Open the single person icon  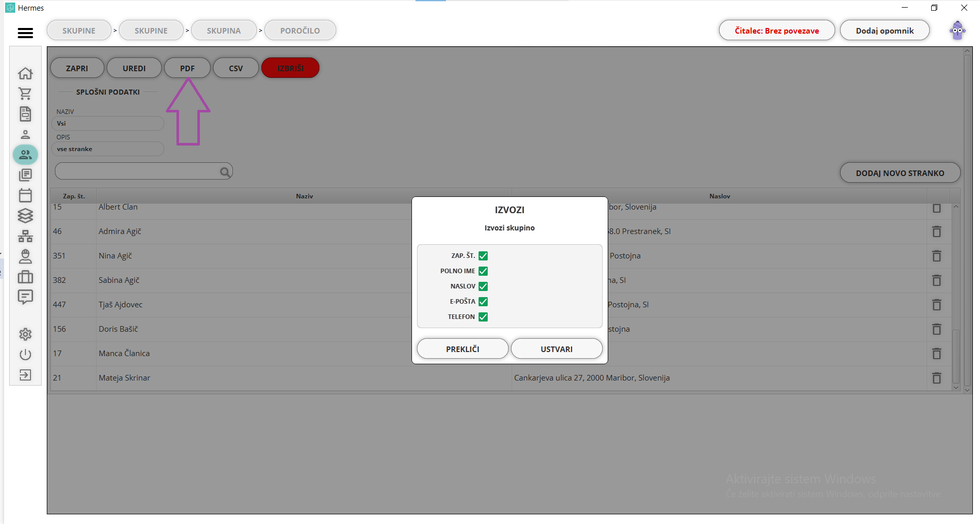point(25,134)
